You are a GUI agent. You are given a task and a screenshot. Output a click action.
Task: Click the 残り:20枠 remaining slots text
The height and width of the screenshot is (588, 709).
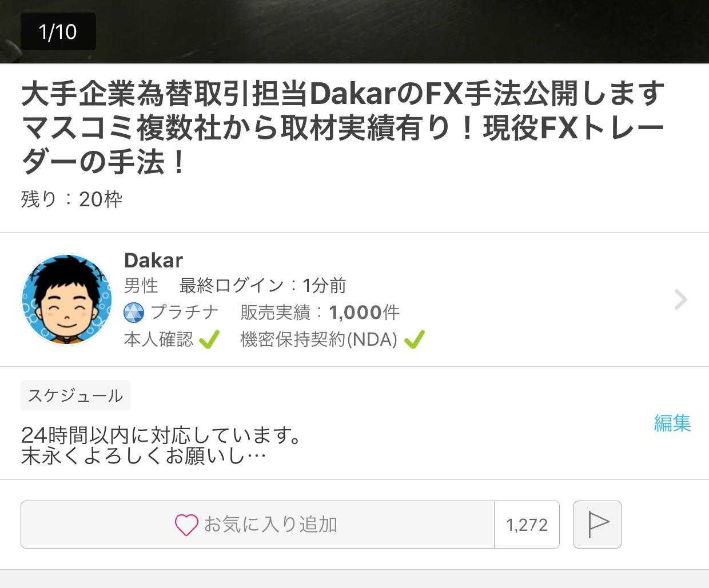click(72, 199)
